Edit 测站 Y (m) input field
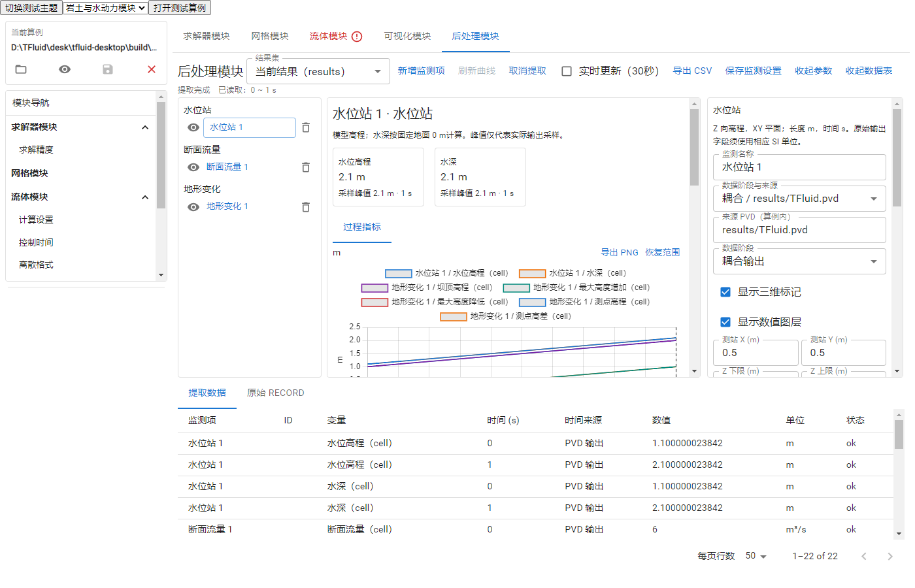915x588 pixels. (x=844, y=353)
